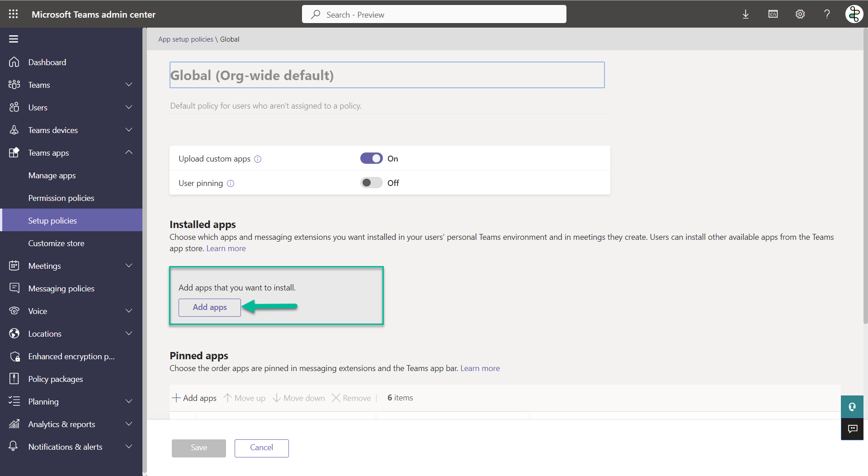This screenshot has height=476, width=868.
Task: Open the help question mark icon
Action: [827, 14]
